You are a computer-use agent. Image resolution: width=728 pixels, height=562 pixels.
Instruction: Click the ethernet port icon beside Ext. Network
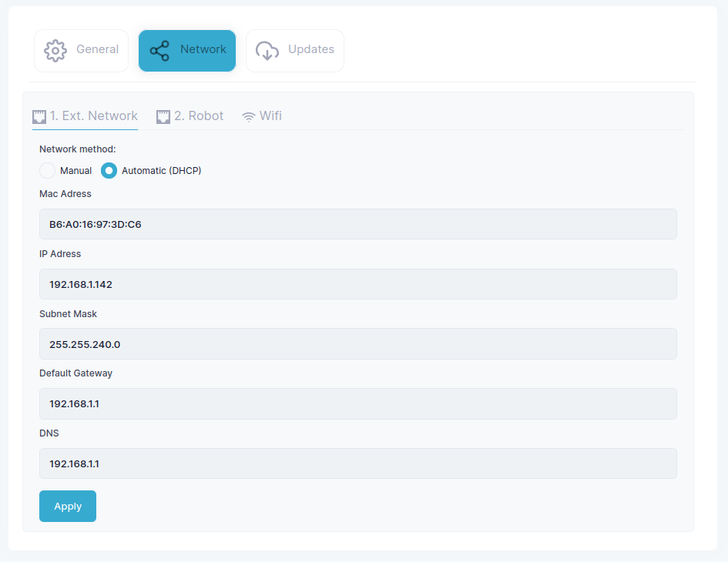coord(39,116)
